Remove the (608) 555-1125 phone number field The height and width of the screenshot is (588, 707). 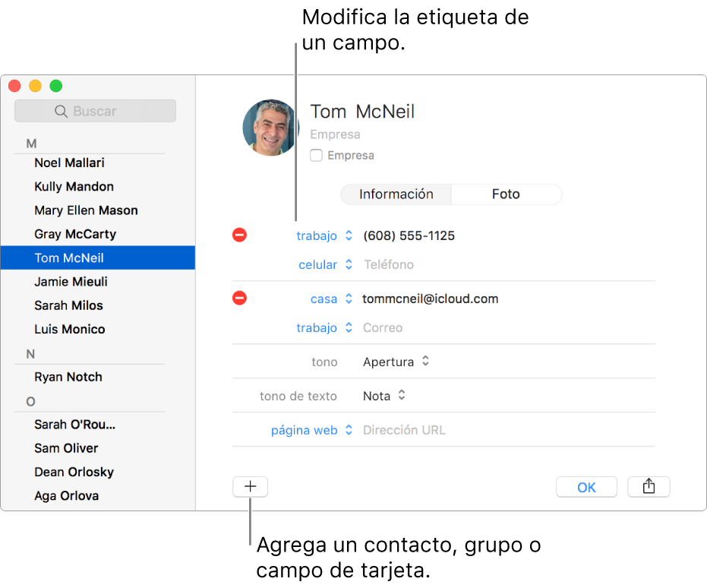point(239,235)
